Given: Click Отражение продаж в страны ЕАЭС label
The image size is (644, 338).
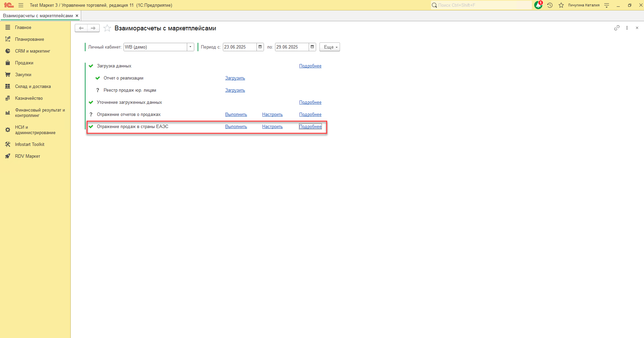Looking at the screenshot, I should pos(133,127).
